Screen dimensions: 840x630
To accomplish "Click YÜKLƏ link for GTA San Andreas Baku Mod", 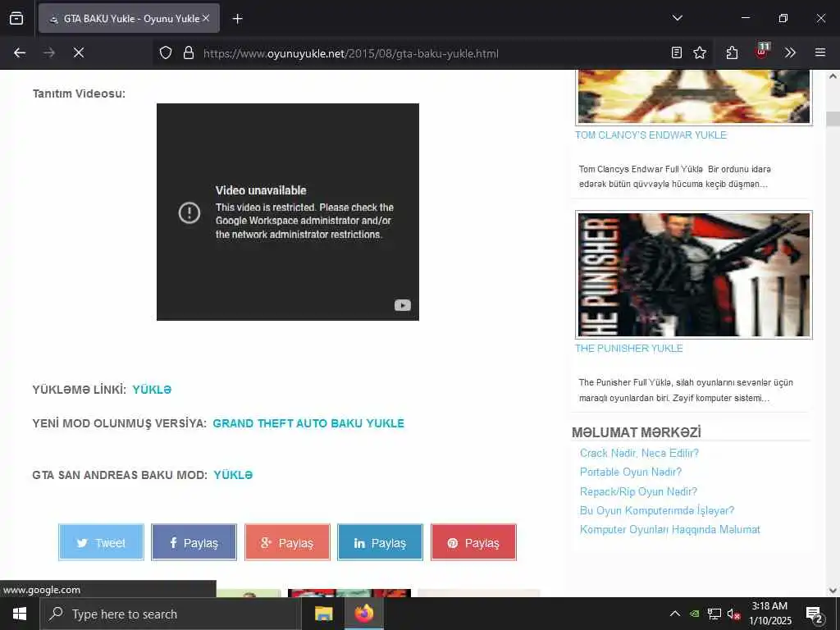I will click(233, 475).
